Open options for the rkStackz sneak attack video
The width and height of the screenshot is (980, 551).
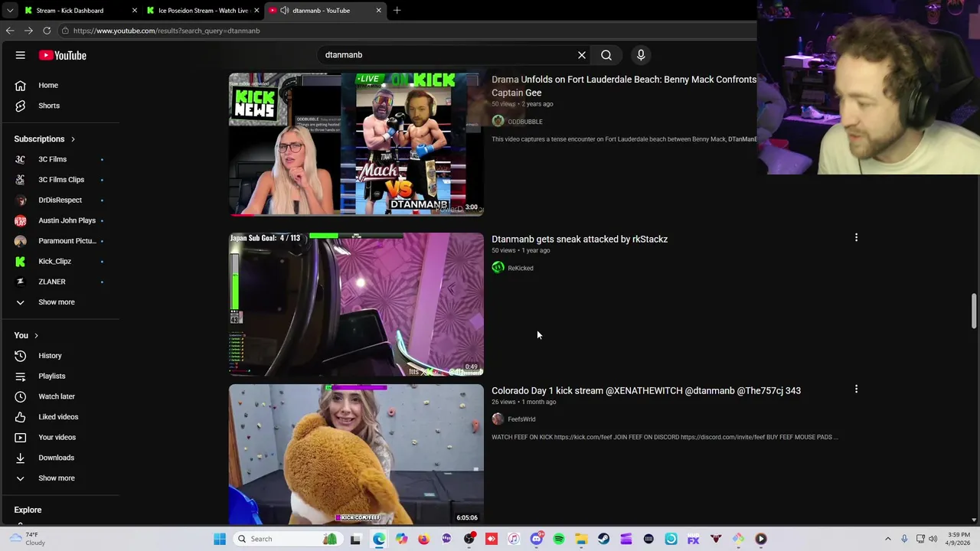click(856, 238)
